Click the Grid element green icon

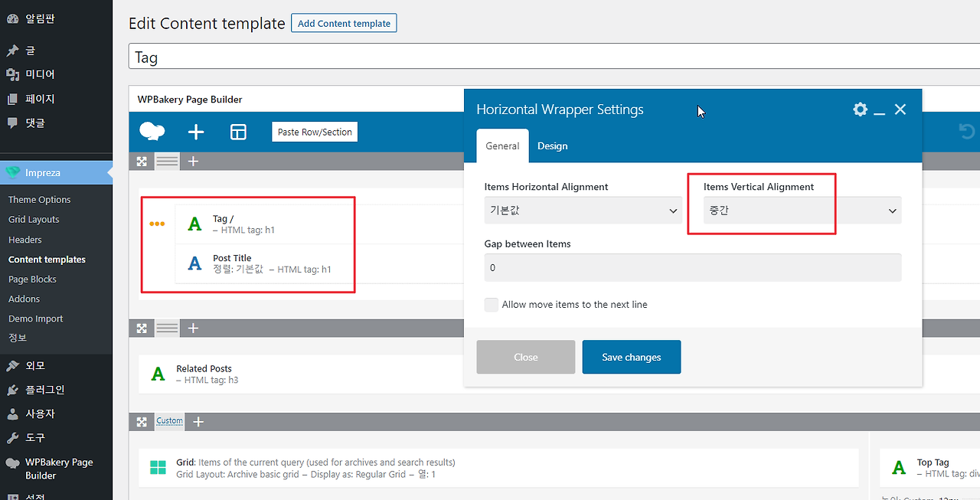coord(158,468)
